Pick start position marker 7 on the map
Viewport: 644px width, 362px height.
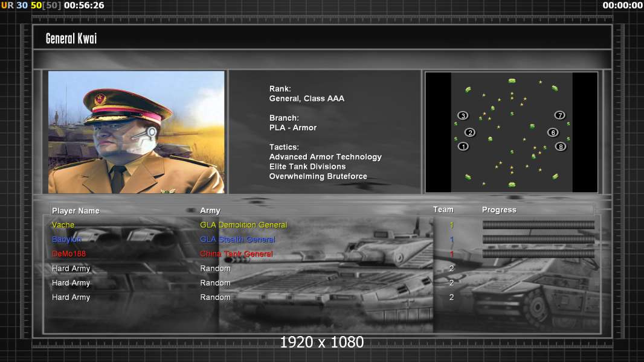coord(560,115)
